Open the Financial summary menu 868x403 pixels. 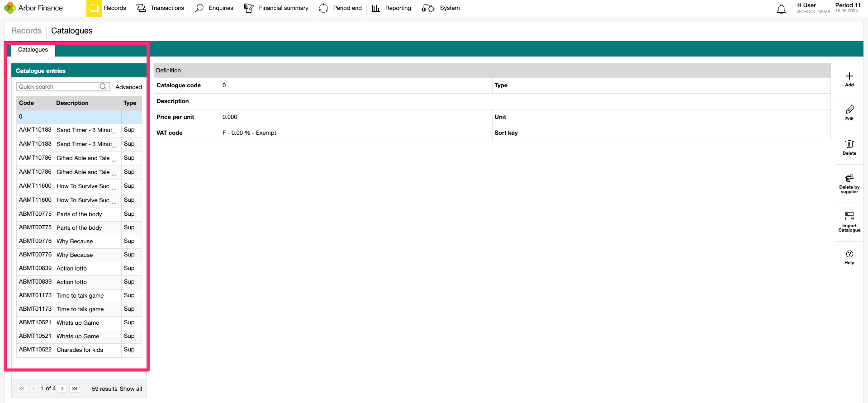[x=276, y=8]
